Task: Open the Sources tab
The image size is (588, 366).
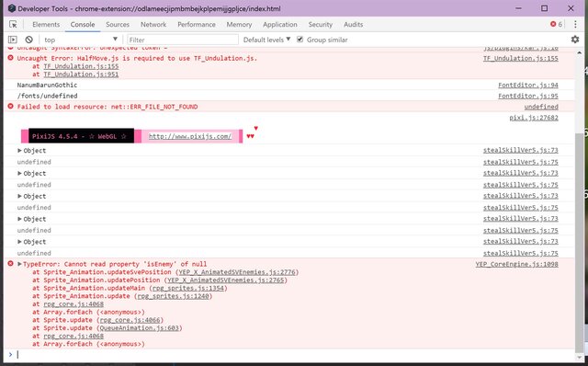Action: 118,25
